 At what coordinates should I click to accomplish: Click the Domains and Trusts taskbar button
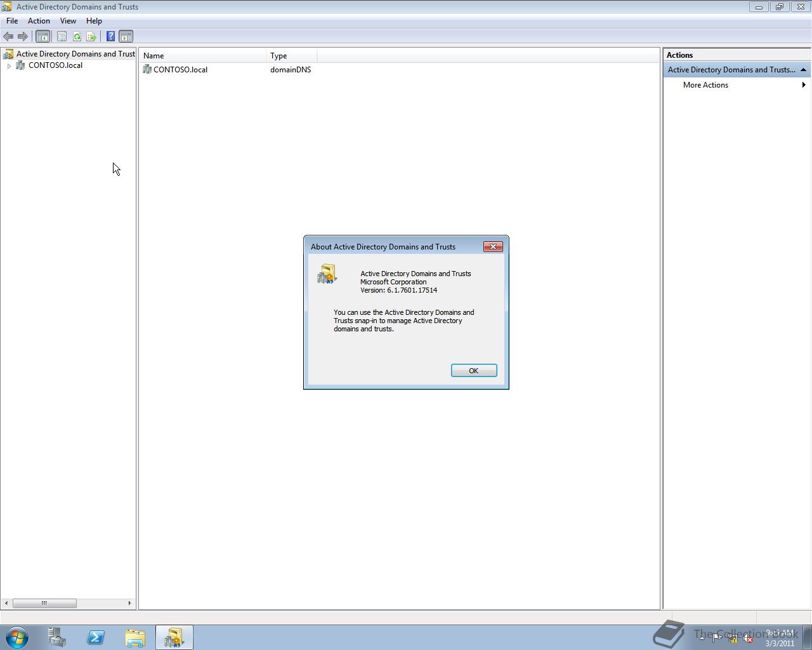(x=174, y=637)
